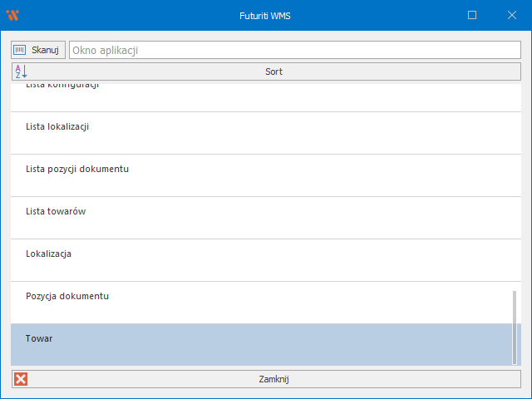Screen dimensions: 532x399
Task: Maximize the Futuriti WMS window
Action: point(472,15)
